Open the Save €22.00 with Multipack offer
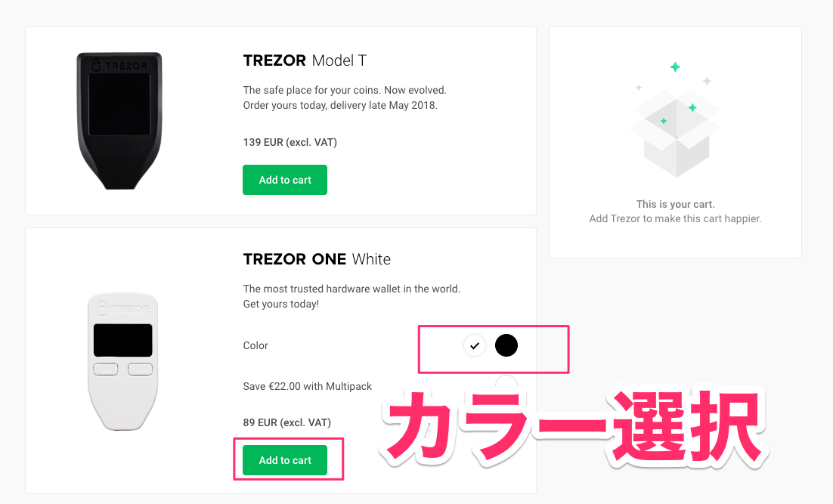833x504 pixels. [x=307, y=385]
